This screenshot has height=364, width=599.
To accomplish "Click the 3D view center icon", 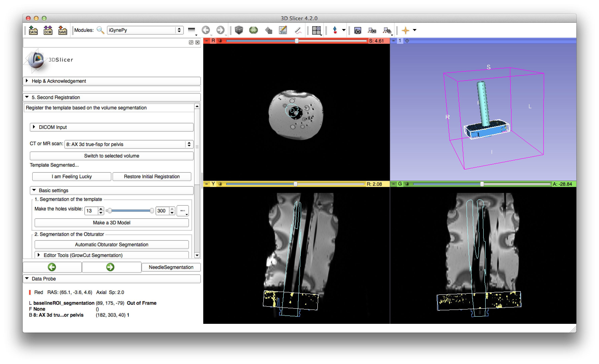I will click(407, 41).
